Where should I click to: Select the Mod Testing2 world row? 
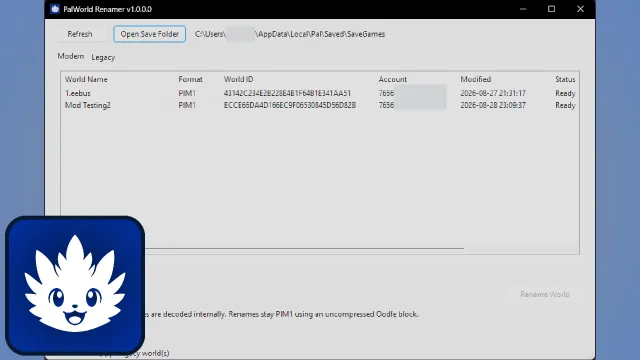coord(320,105)
